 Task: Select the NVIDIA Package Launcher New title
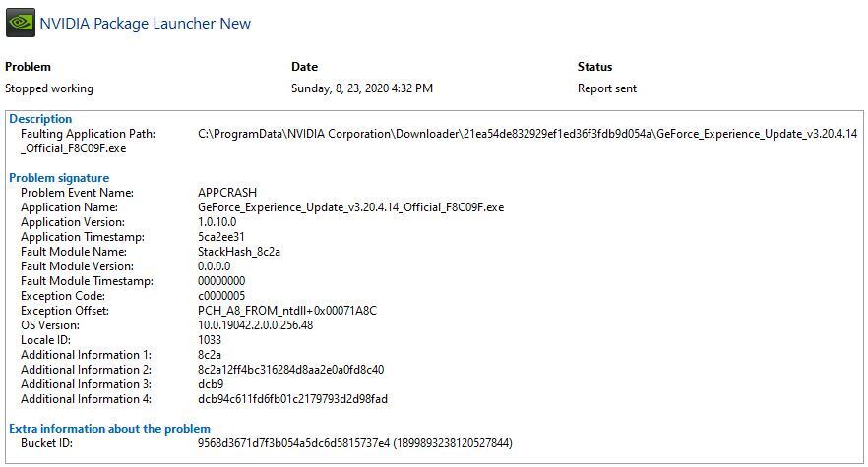145,24
